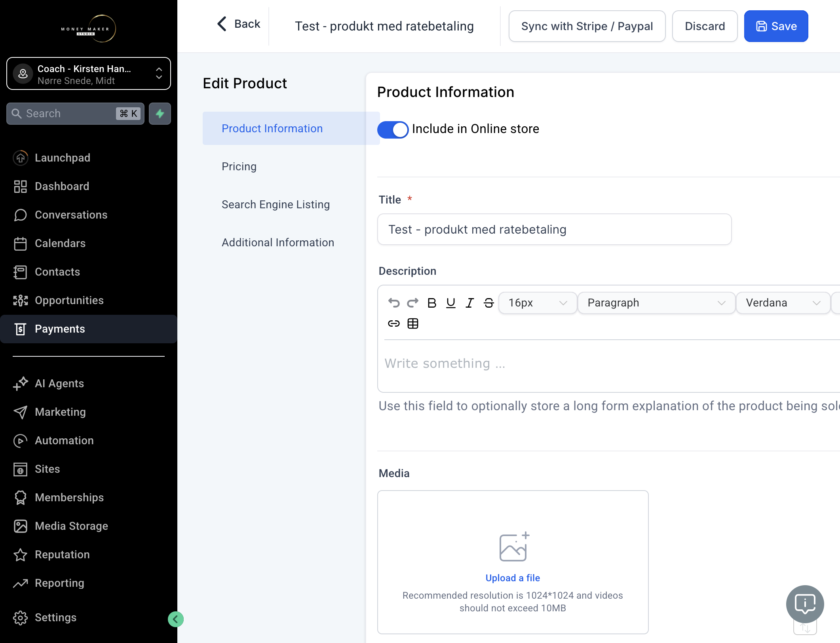Screen dimensions: 840x643
Task: Open the Verdana font family dropdown
Action: [783, 303]
